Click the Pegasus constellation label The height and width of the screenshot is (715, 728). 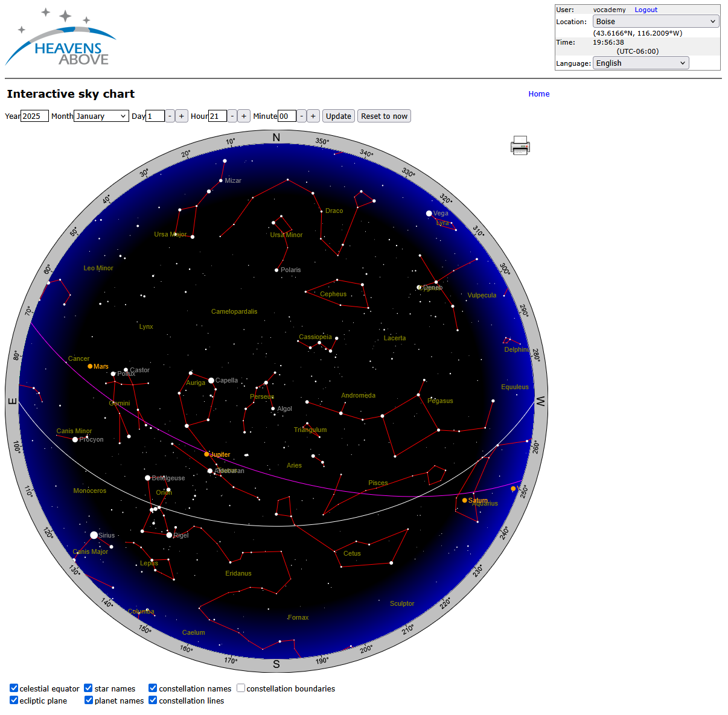click(x=440, y=401)
